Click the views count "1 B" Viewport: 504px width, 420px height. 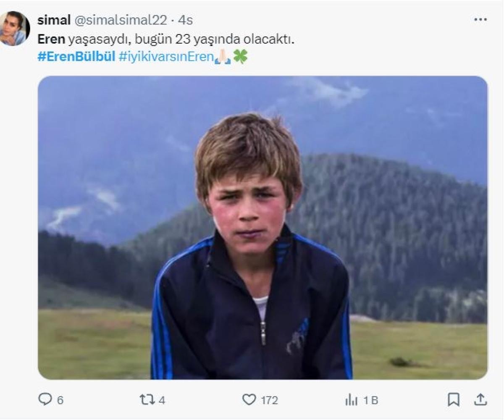pyautogui.click(x=371, y=401)
